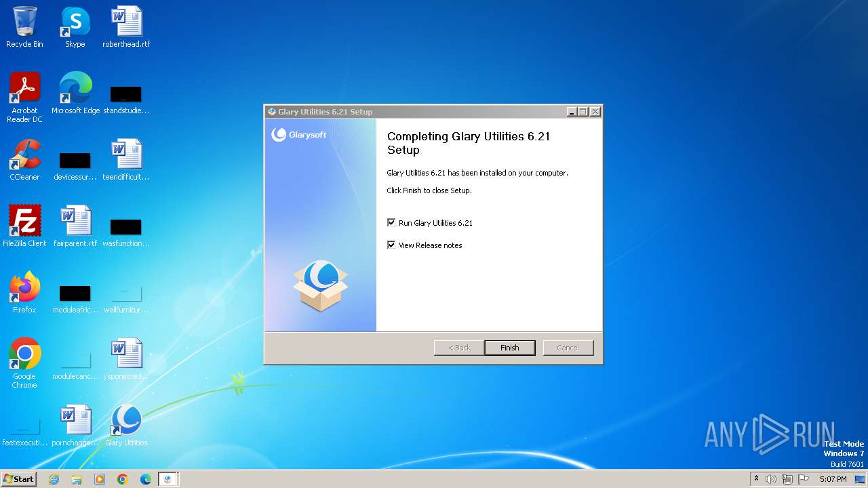Open the volume speaker tray icon

(x=771, y=479)
